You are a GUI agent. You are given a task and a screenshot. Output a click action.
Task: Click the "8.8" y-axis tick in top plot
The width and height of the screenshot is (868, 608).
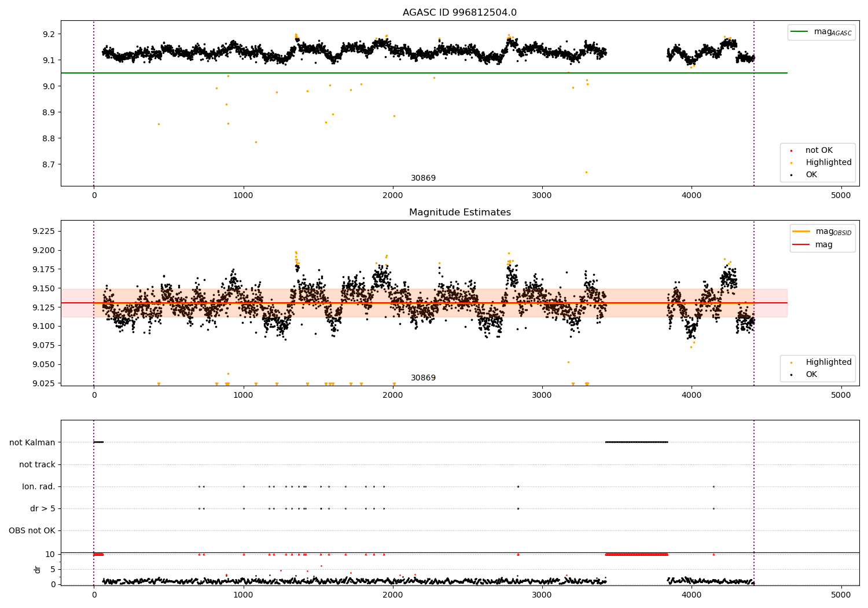pyautogui.click(x=49, y=138)
